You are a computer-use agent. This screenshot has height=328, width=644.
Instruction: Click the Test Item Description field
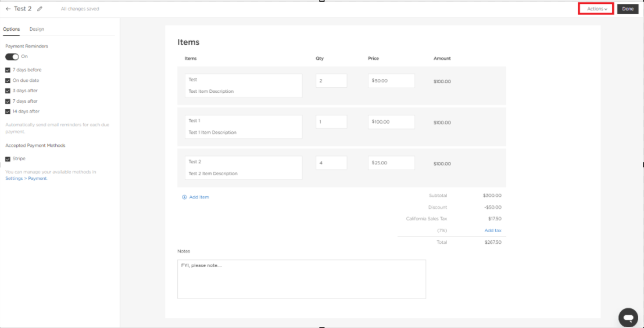[x=244, y=91]
